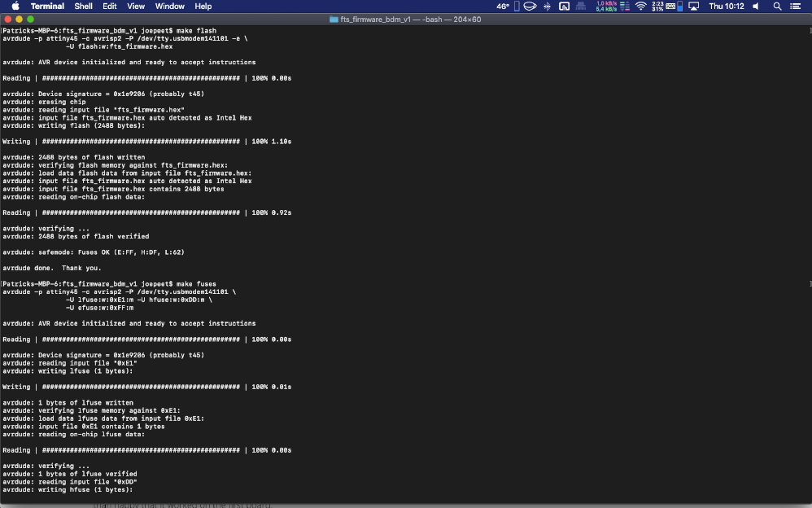Click the Thu 10:12 clock

726,7
